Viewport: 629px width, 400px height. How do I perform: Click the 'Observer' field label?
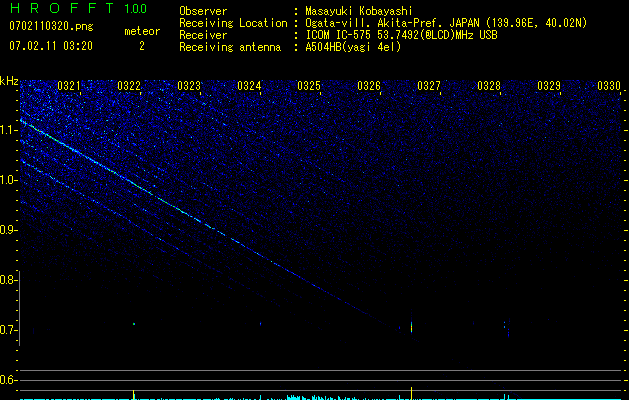(x=203, y=11)
